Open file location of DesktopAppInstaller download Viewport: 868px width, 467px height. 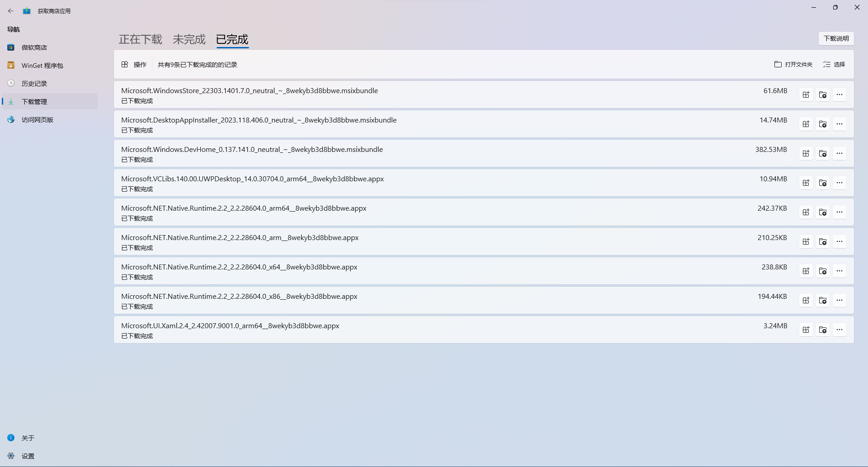[x=823, y=124]
